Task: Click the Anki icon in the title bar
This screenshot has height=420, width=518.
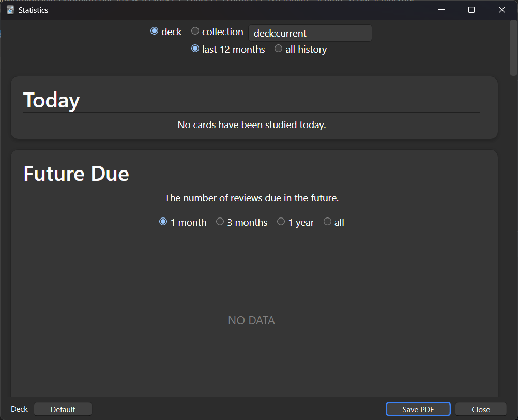Action: (x=10, y=10)
